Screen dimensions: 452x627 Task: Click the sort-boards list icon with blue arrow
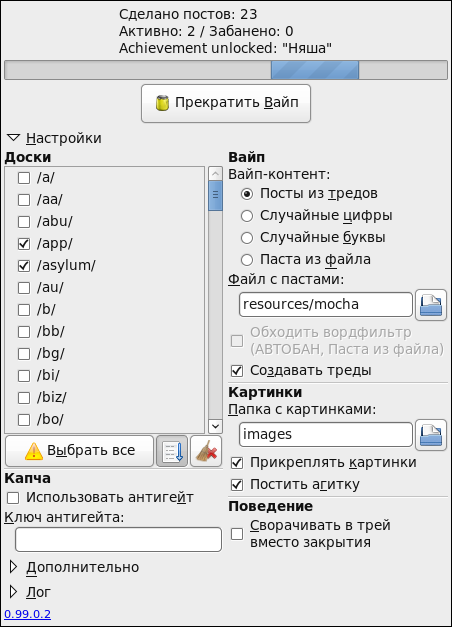tap(172, 451)
